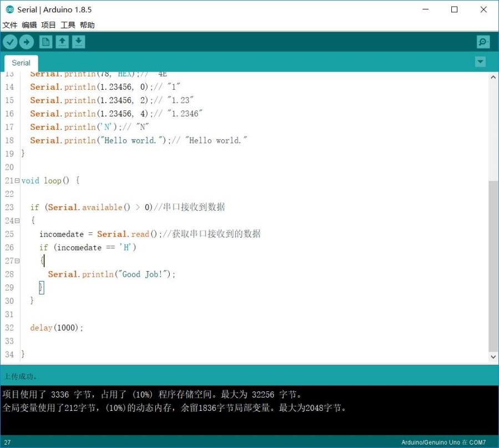The width and height of the screenshot is (499, 448).
Task: Click the console line '项目使用了 3336 字节'
Action: click(x=152, y=395)
